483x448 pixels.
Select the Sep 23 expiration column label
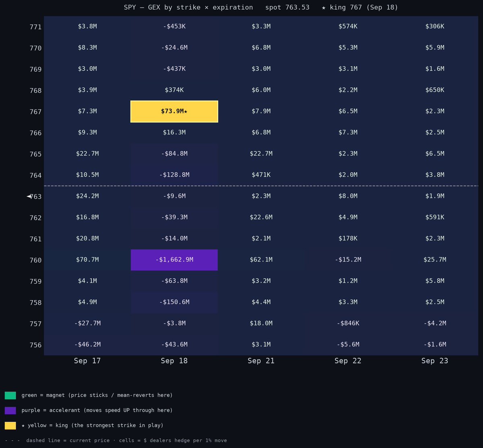(x=435, y=361)
